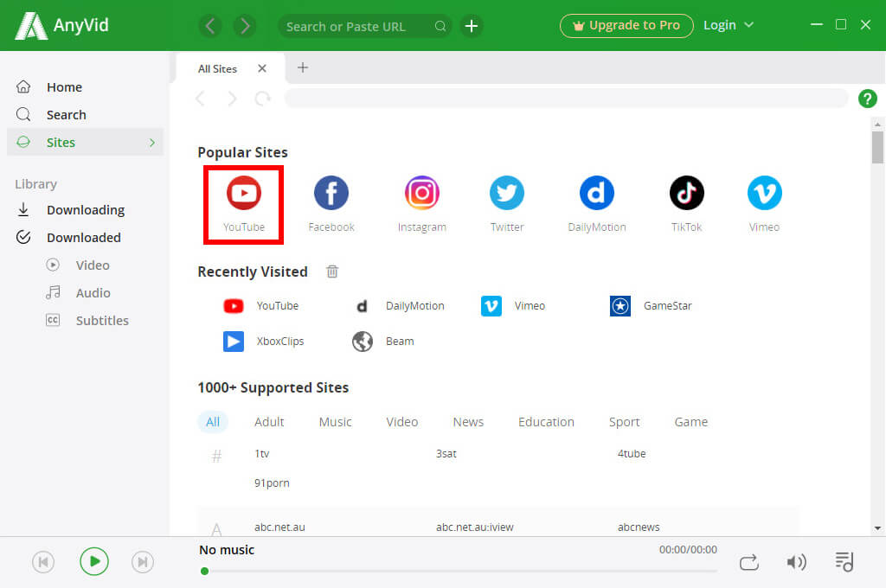Open the 1tv supported site
The image size is (886, 588).
click(261, 454)
